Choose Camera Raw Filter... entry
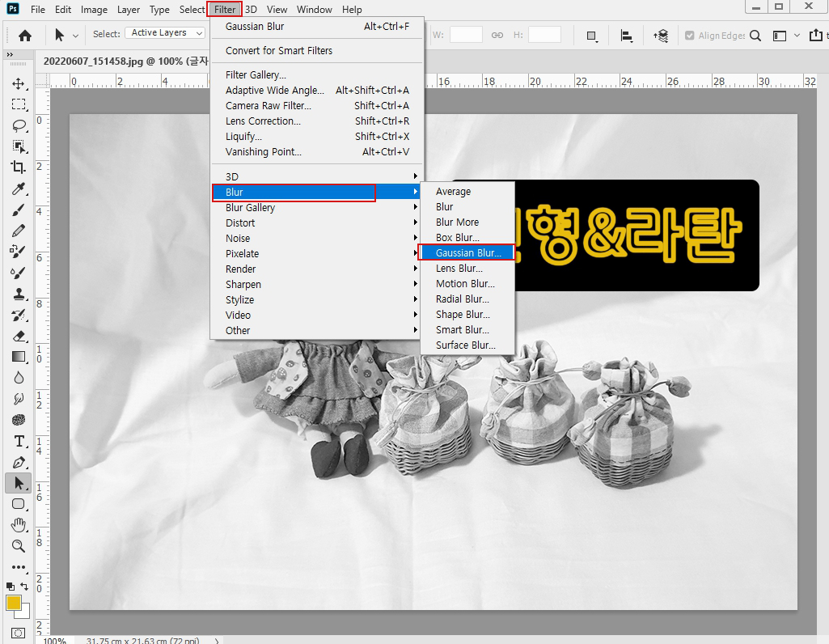The image size is (829, 644). [x=317, y=105]
